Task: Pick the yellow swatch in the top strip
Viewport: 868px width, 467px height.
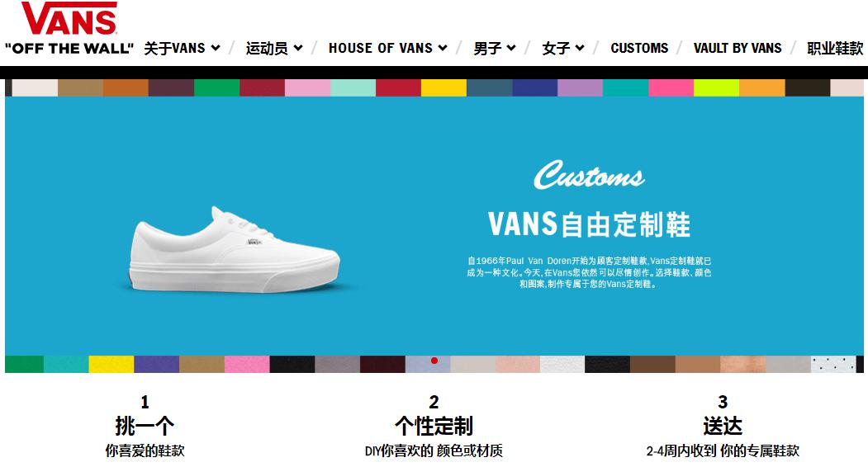Action: [443, 88]
